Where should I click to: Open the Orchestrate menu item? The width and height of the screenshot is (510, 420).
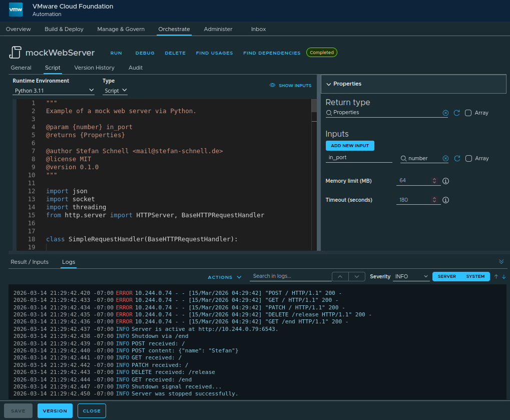[174, 29]
